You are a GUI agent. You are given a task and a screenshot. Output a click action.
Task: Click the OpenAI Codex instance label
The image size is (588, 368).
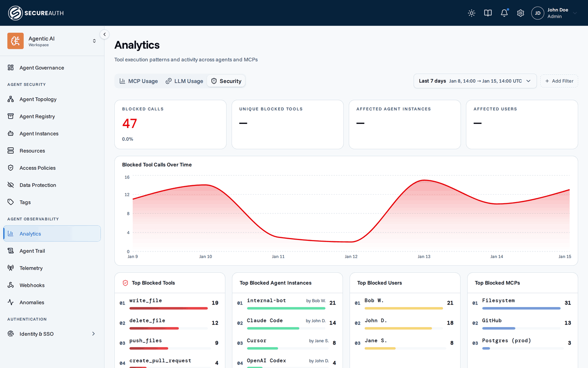tap(266, 361)
